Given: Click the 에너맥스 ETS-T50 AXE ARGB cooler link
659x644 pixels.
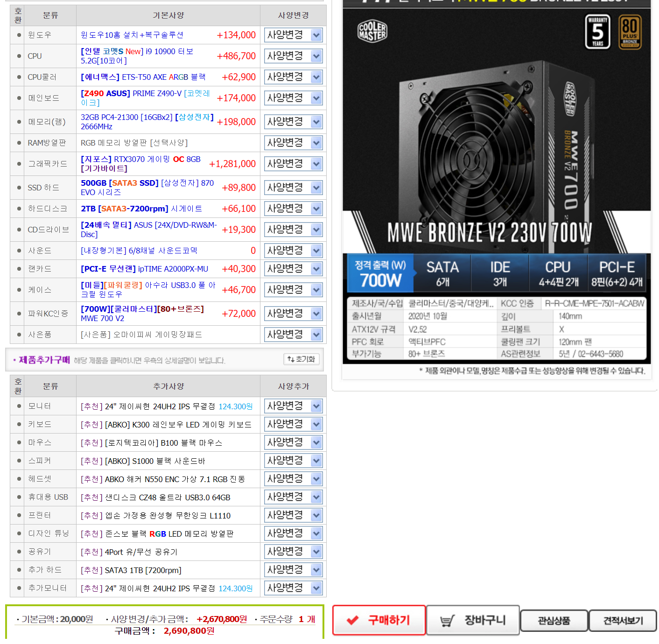Looking at the screenshot, I should click(143, 77).
